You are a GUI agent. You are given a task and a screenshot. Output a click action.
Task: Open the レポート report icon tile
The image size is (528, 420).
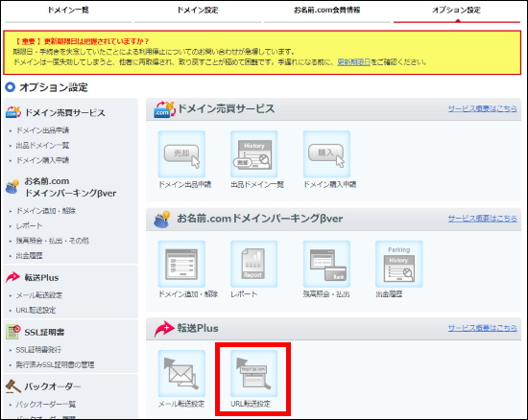pyautogui.click(x=253, y=264)
